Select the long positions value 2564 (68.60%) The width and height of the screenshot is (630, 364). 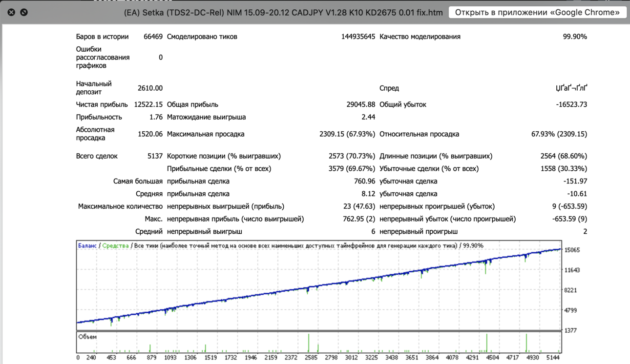tap(564, 156)
